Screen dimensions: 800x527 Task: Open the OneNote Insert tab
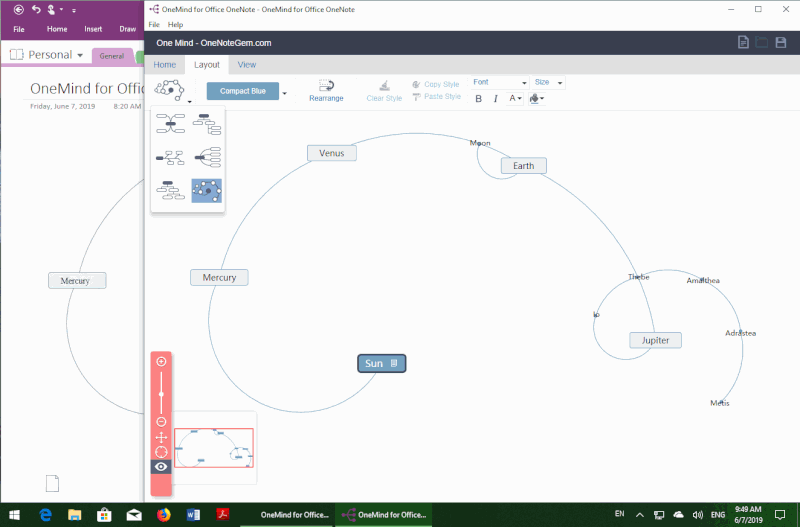[93, 29]
